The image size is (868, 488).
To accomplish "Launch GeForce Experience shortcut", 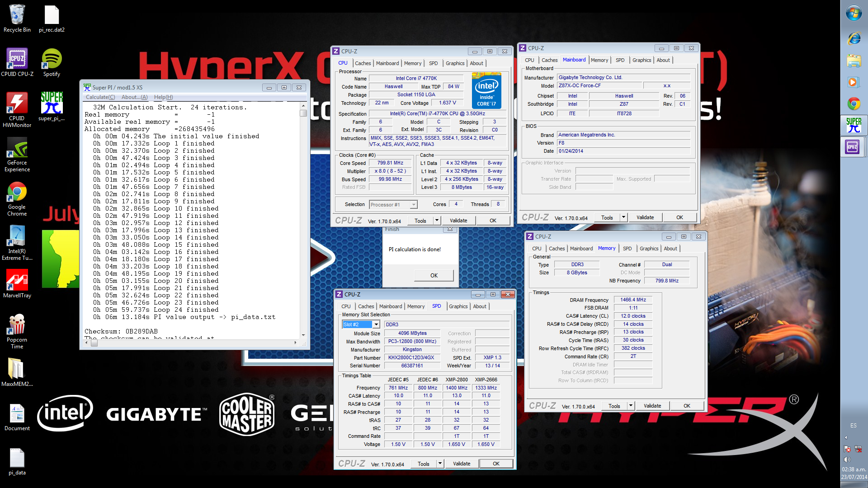I will [x=17, y=154].
